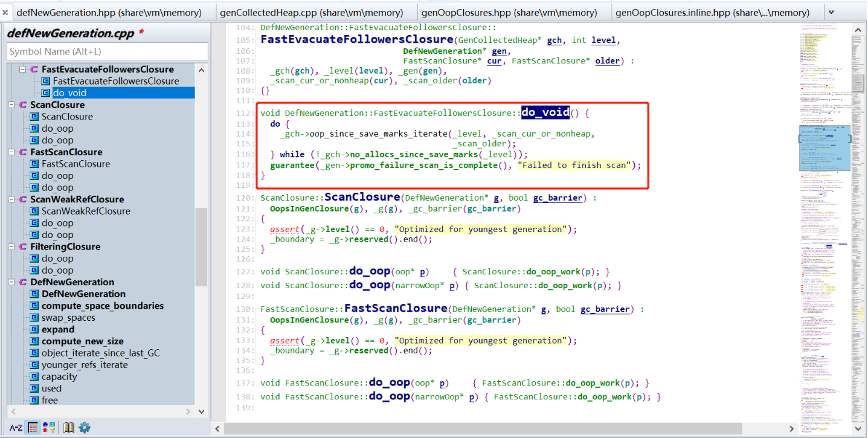This screenshot has height=438, width=868.
Task: Jump to oop_since_save_marks_iterate call in code
Action: [379, 134]
